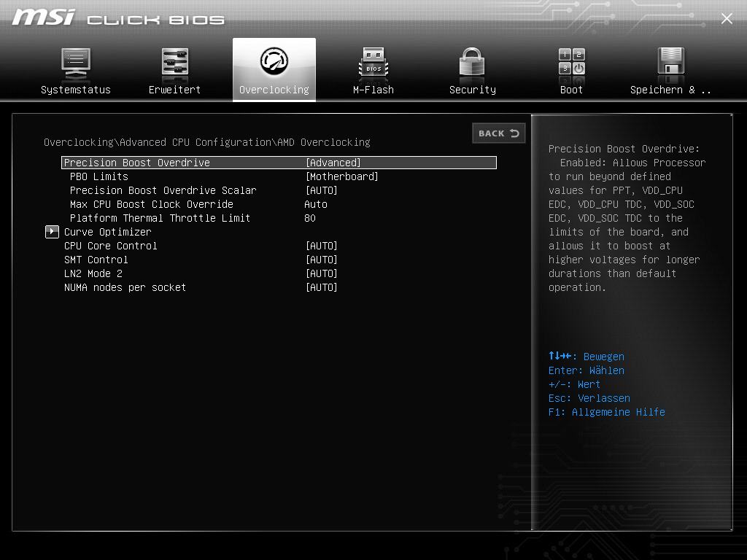Viewport: 747px width, 560px height.
Task: Switch to the Systemstatus tab label
Action: 75,90
